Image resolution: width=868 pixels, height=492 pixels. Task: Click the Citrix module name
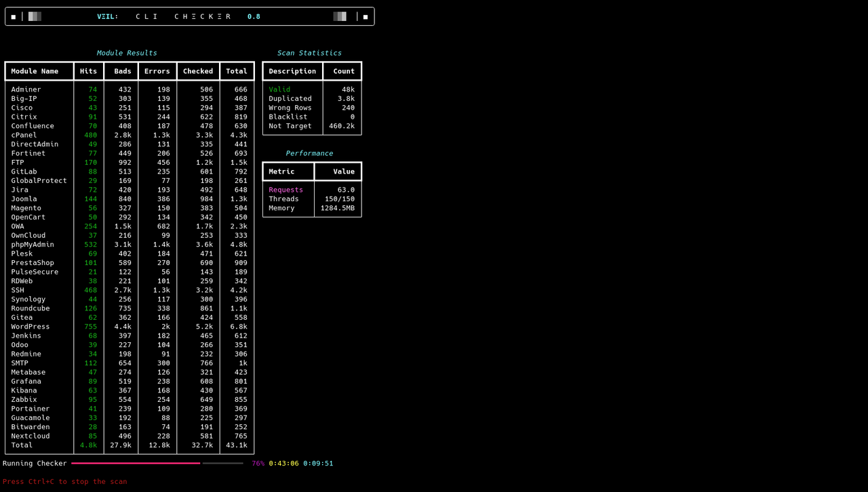pos(24,117)
